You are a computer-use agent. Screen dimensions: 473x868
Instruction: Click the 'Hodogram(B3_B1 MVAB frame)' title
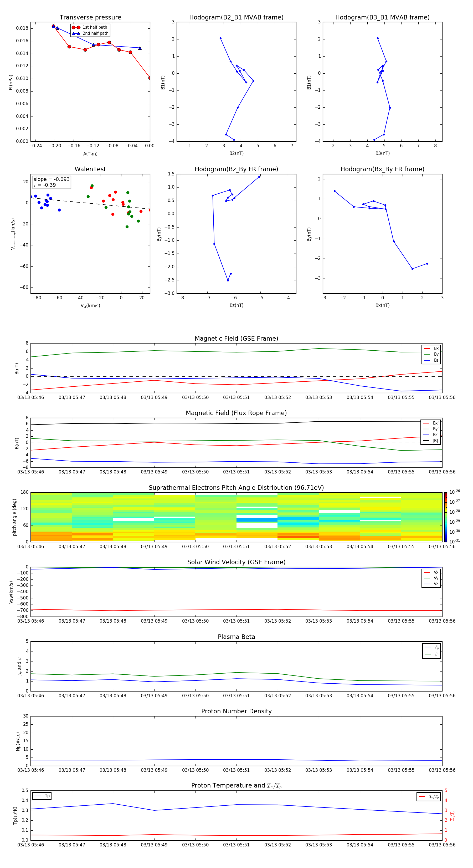tap(382, 18)
